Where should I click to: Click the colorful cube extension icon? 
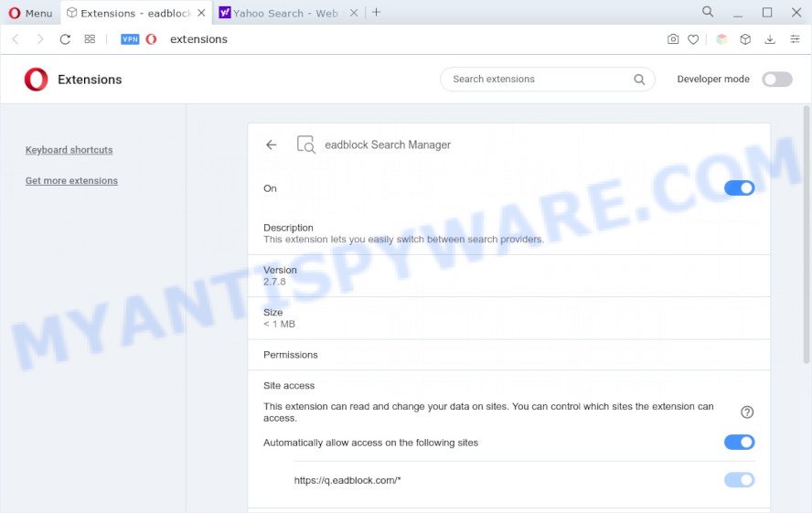[721, 39]
